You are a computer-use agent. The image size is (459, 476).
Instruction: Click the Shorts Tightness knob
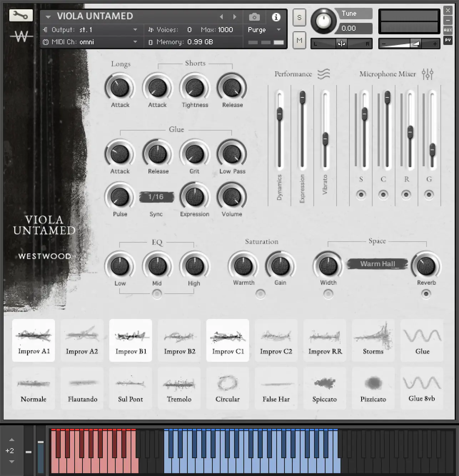coord(195,88)
